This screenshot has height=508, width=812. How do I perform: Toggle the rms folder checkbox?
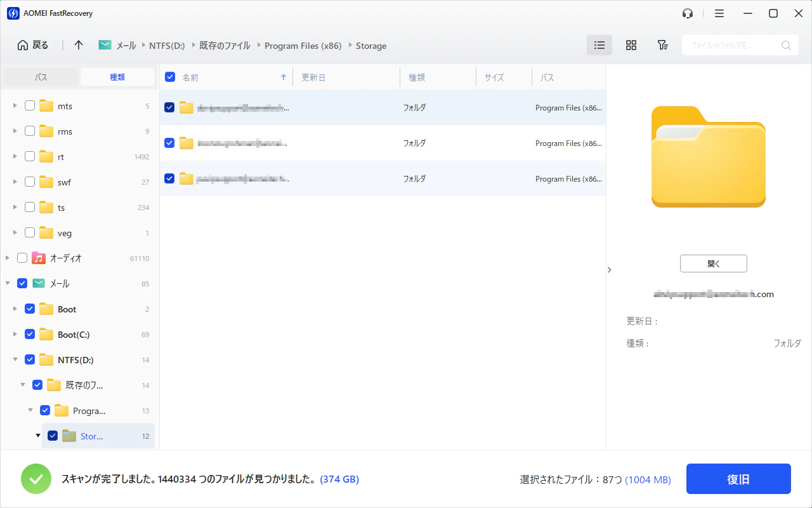(30, 131)
